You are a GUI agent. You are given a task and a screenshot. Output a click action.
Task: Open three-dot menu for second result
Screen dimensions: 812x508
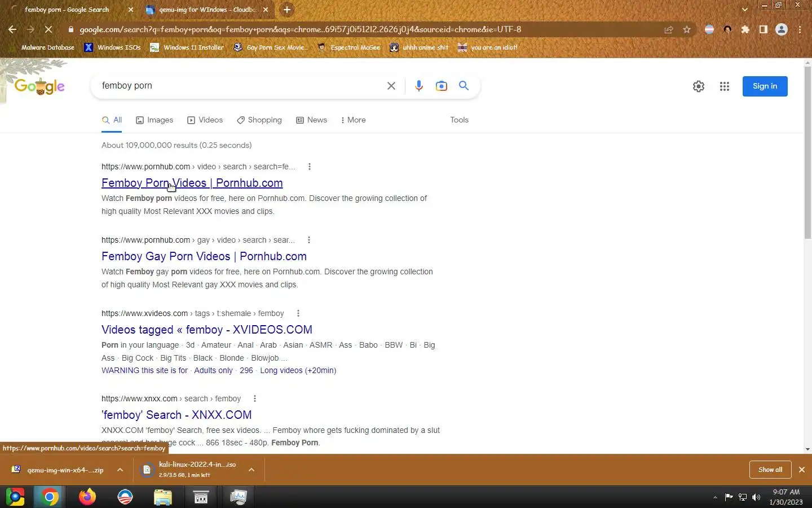[x=308, y=240]
